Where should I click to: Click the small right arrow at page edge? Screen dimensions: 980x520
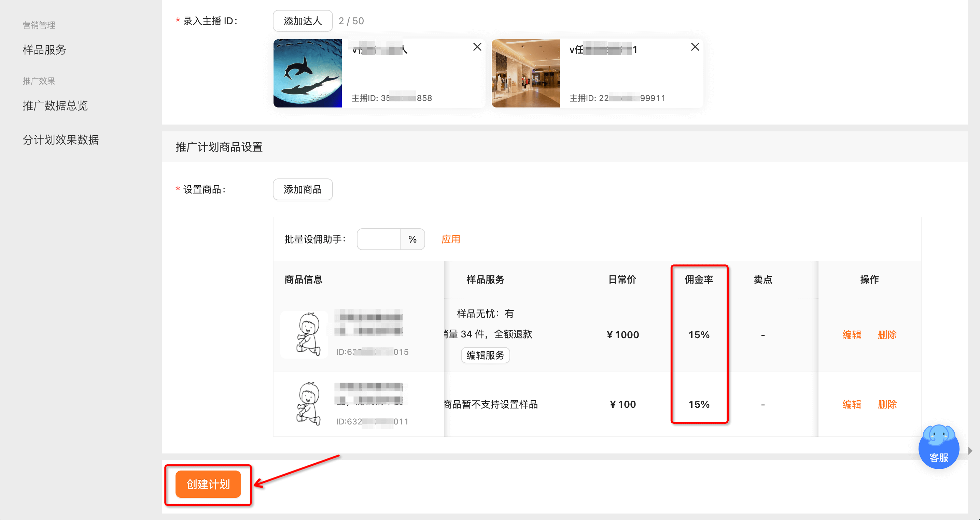tap(970, 451)
